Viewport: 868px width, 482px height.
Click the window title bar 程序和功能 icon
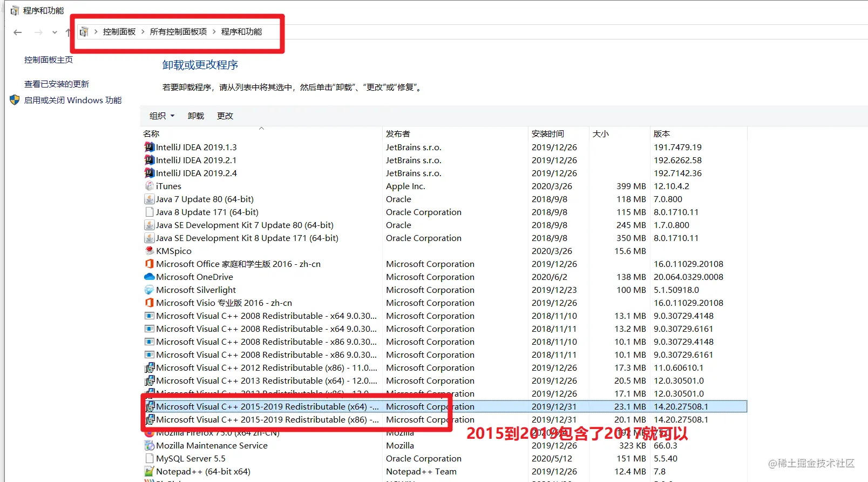click(x=15, y=10)
